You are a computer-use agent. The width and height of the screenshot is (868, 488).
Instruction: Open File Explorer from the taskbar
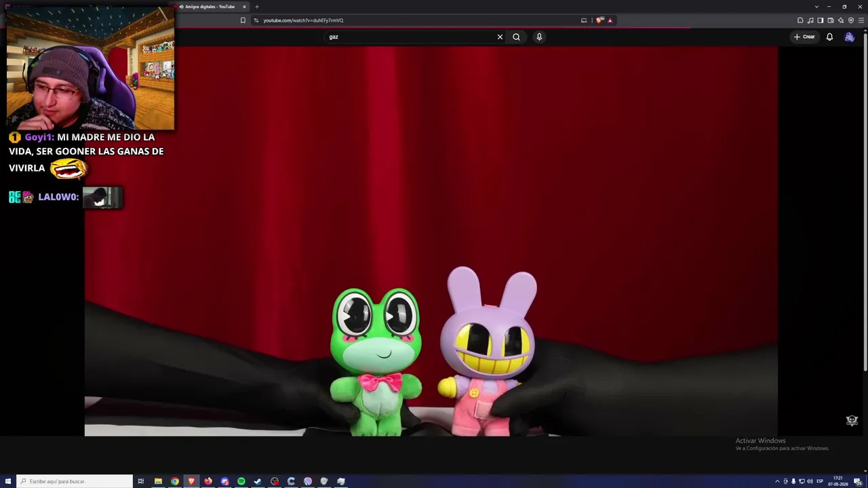click(x=158, y=481)
